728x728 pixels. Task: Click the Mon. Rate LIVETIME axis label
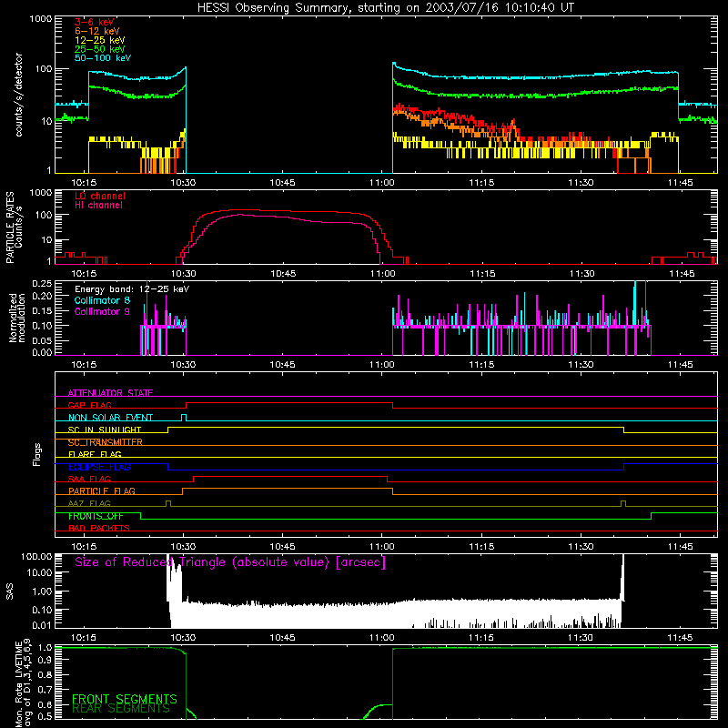point(22,682)
